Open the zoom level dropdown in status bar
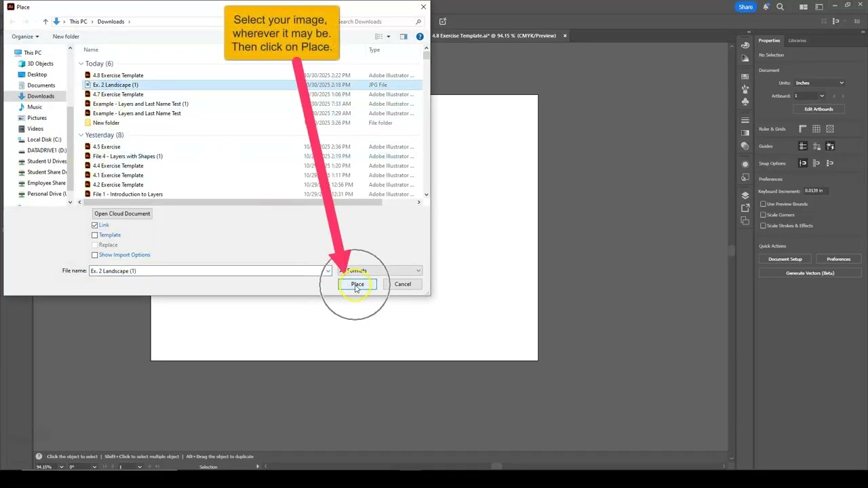This screenshot has width=868, height=488. (61, 467)
